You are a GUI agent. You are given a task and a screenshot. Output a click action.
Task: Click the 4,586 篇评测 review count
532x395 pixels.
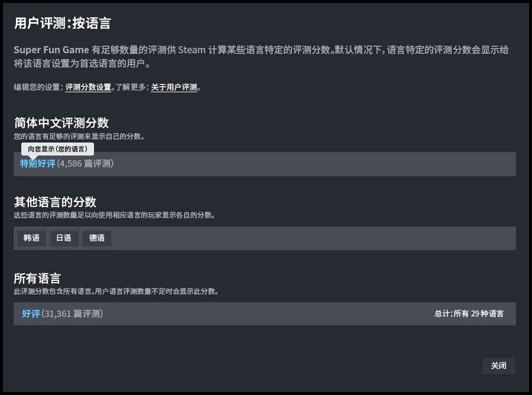pos(85,163)
